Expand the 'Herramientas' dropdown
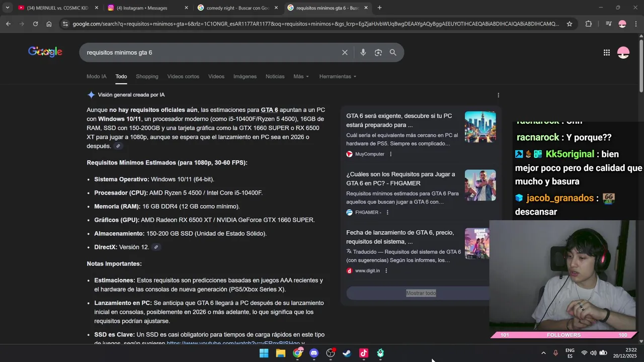The image size is (644, 362). [x=338, y=76]
